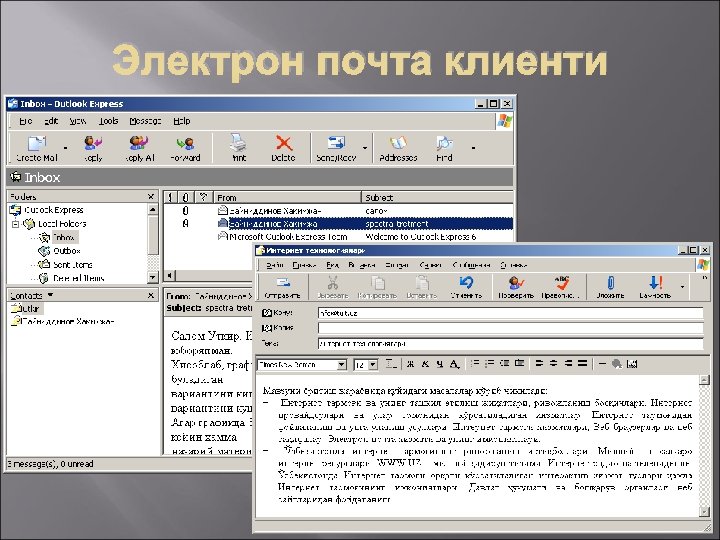Open the Файл menu in compose window
This screenshot has height=540, width=720.
click(x=275, y=265)
